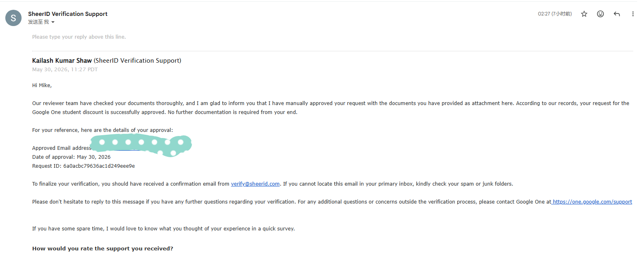
Task: Add an emoji reaction to the message
Action: (x=600, y=14)
